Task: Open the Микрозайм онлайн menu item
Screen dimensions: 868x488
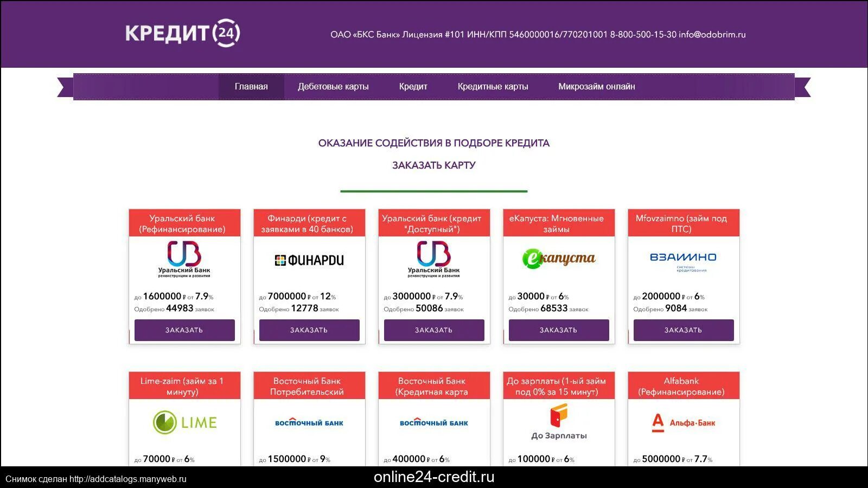Action: click(x=596, y=87)
